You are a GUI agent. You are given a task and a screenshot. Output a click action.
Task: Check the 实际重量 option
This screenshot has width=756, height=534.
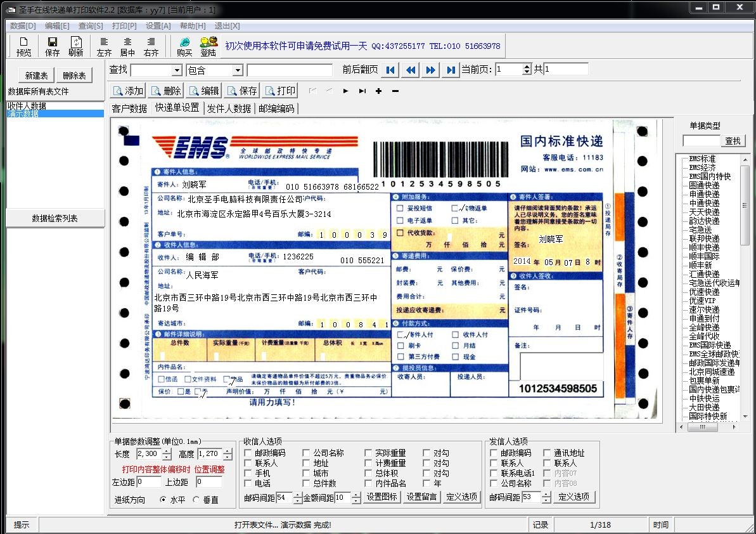(368, 453)
